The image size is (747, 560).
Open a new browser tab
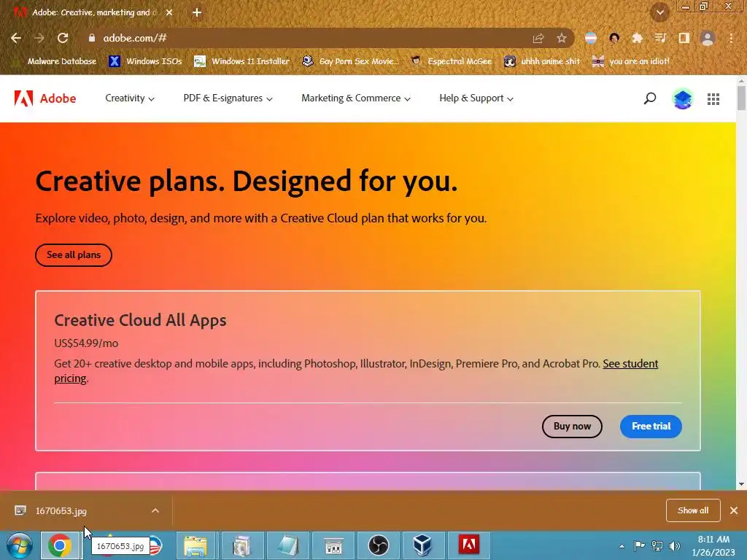[x=197, y=12]
